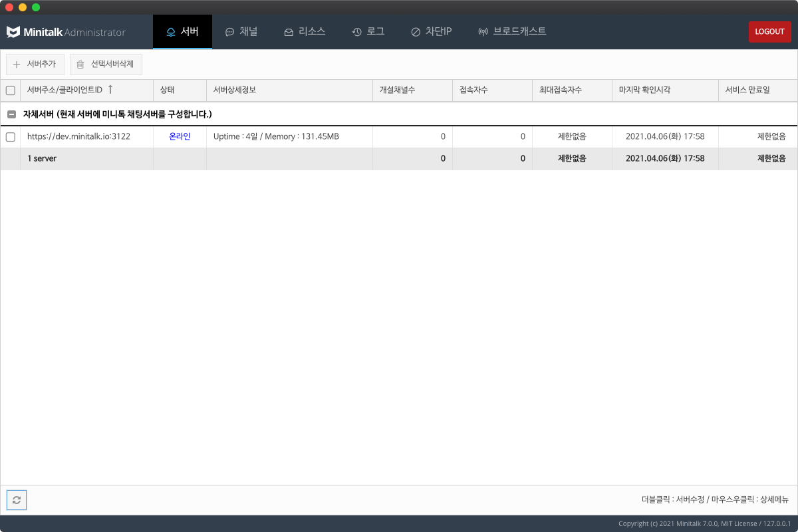Select the https://dev.minitalk.io:3122 server address
798x532 pixels.
coord(78,136)
